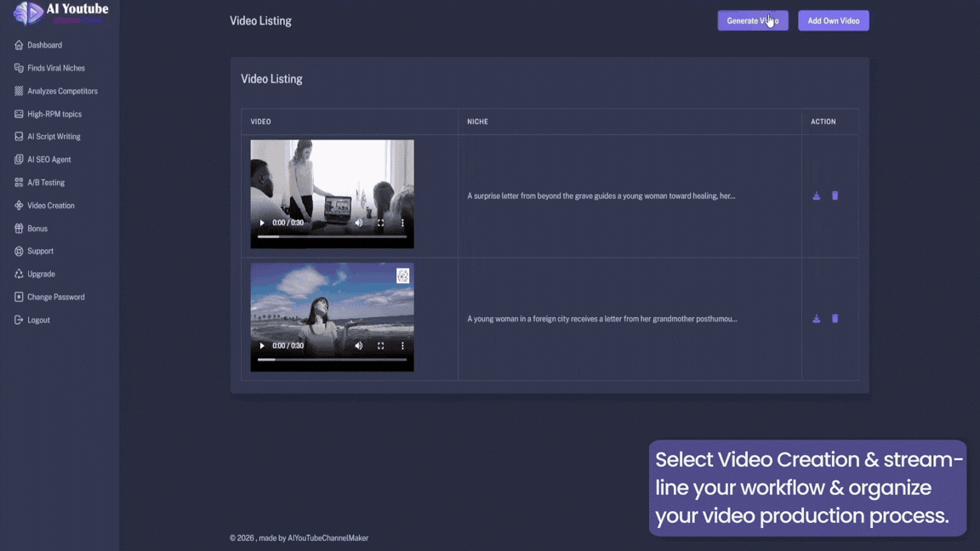Click the second video's progress bar
The image size is (980, 551).
[332, 359]
